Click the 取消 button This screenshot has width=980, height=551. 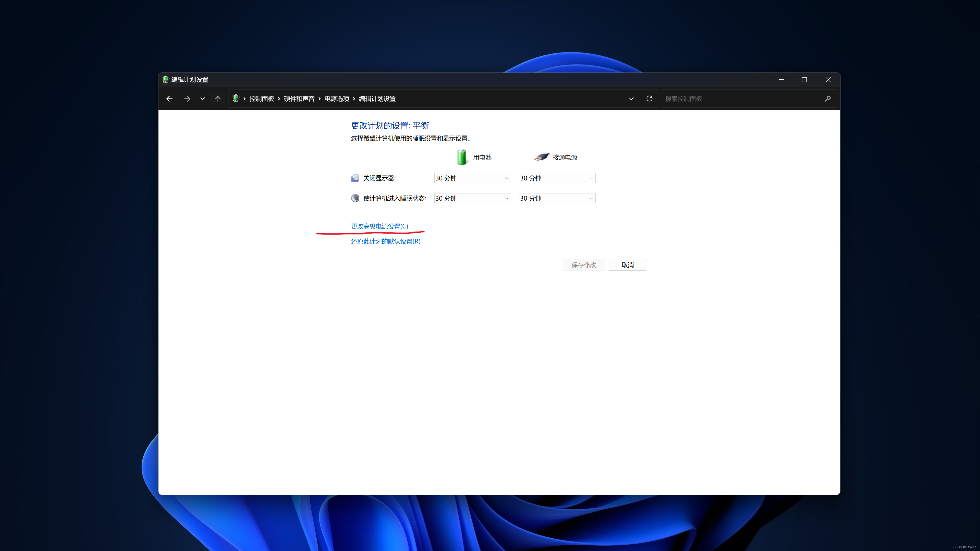pyautogui.click(x=627, y=265)
